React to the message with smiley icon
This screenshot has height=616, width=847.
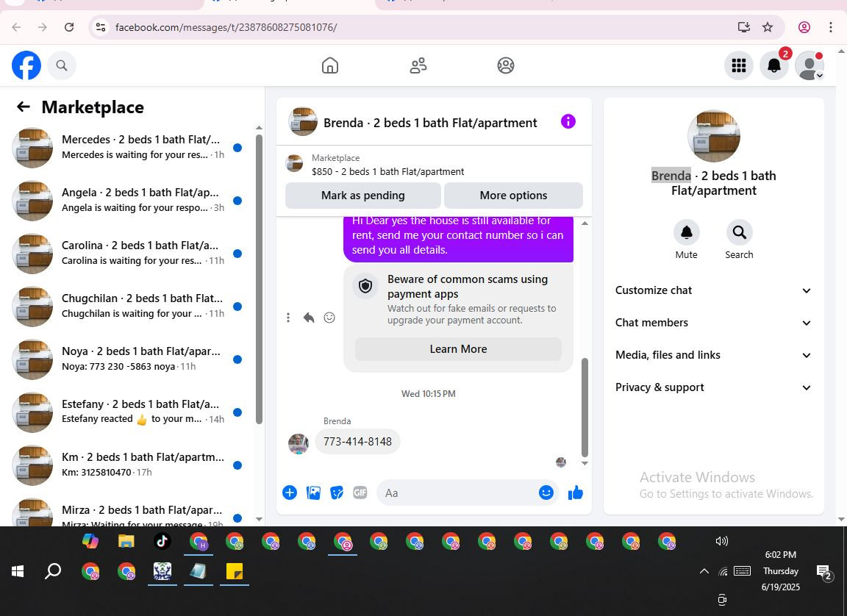(329, 318)
